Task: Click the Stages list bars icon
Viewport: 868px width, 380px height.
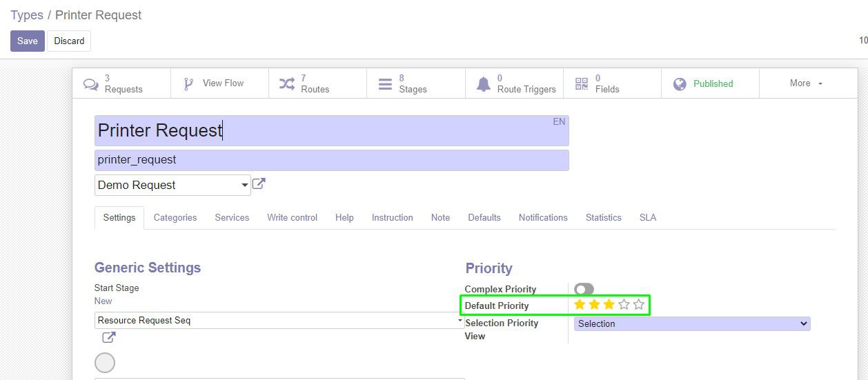Action: pos(385,84)
